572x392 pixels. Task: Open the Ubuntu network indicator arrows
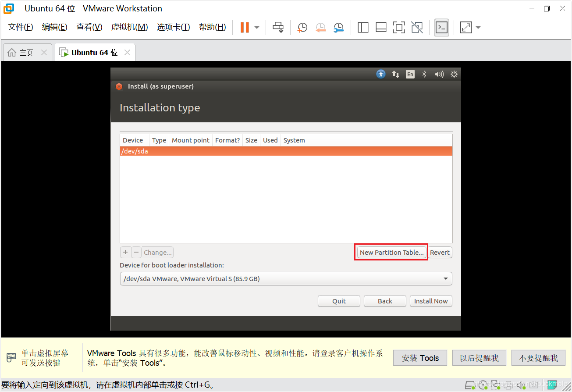point(396,74)
